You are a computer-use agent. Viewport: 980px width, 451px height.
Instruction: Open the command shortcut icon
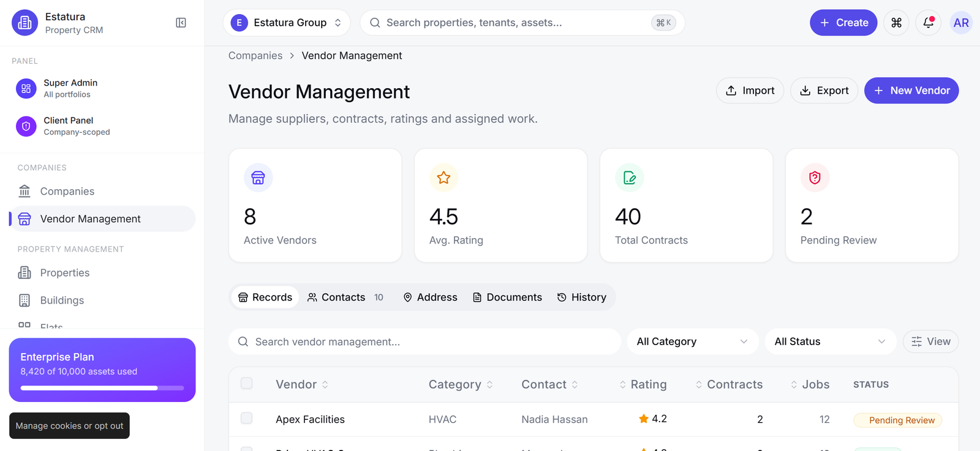click(897, 23)
